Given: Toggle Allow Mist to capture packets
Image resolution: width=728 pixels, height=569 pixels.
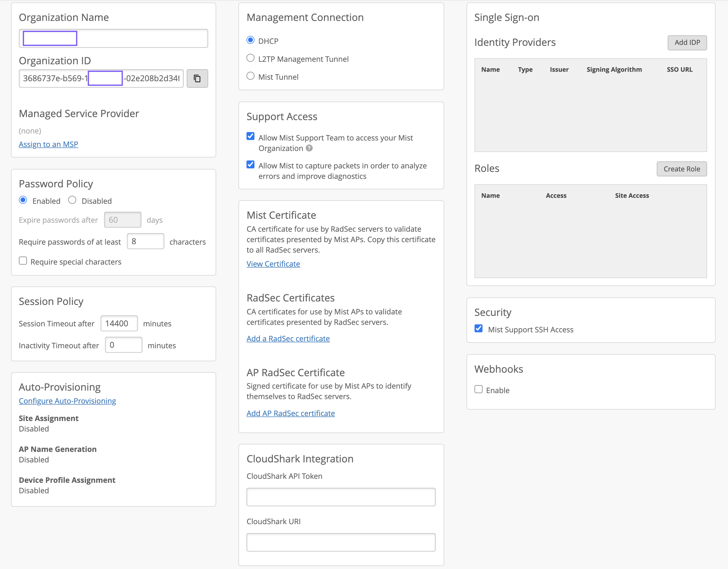Looking at the screenshot, I should click(x=250, y=164).
